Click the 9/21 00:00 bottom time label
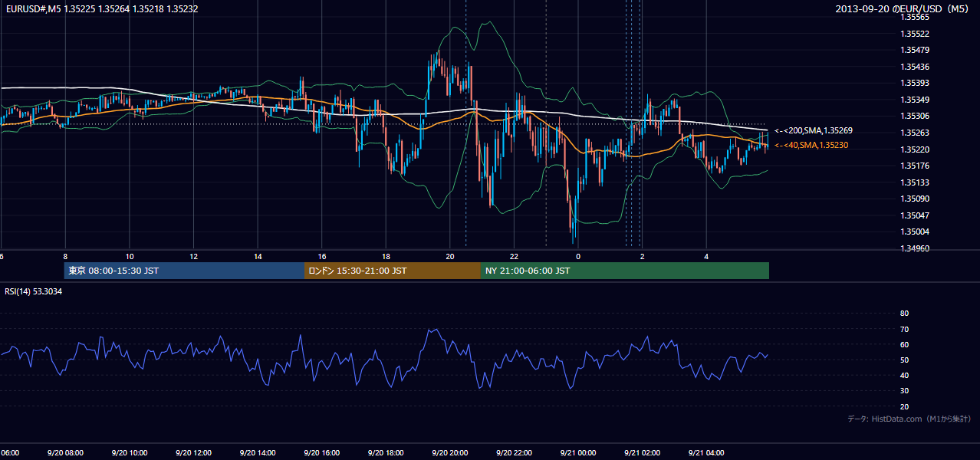This screenshot has width=980, height=460. 578,452
